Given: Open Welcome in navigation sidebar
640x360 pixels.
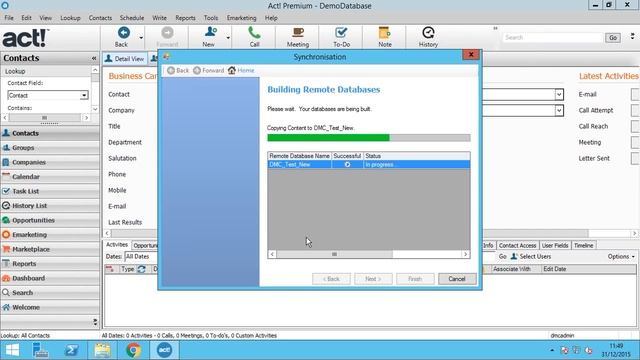Looking at the screenshot, I should click(50, 307).
